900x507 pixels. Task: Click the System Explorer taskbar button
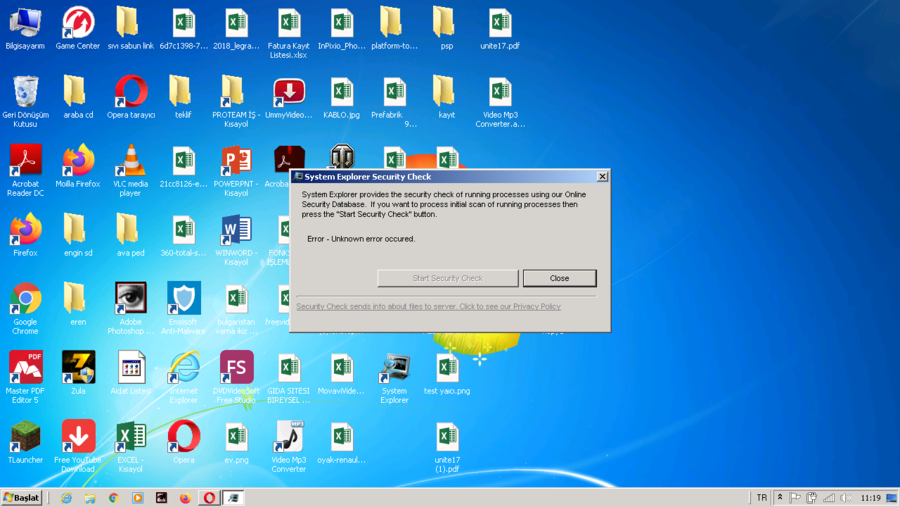[233, 498]
